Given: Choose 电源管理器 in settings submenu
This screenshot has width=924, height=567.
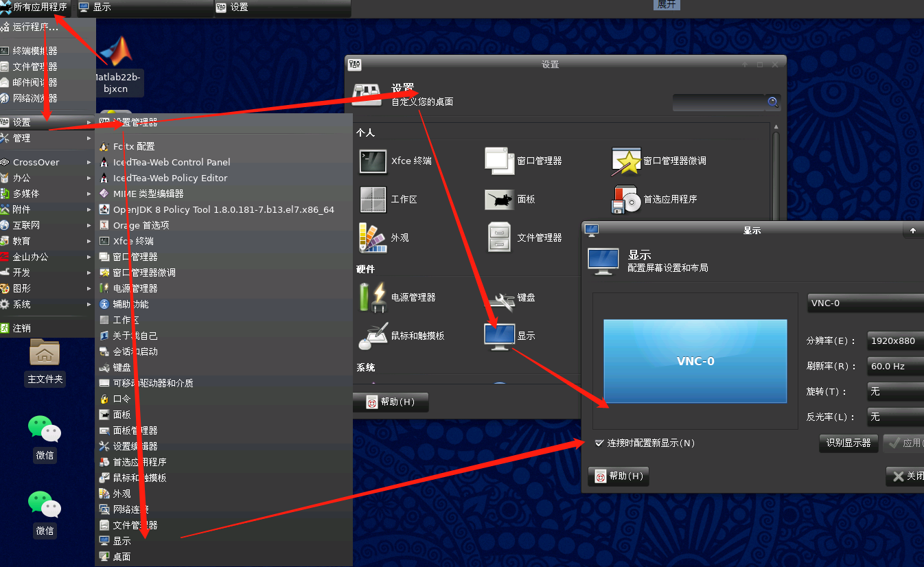Looking at the screenshot, I should (224, 288).
